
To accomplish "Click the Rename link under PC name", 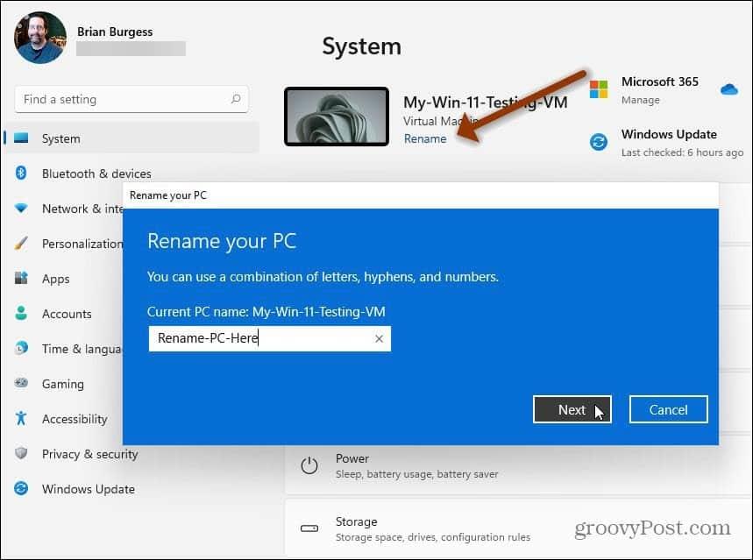I will (425, 138).
